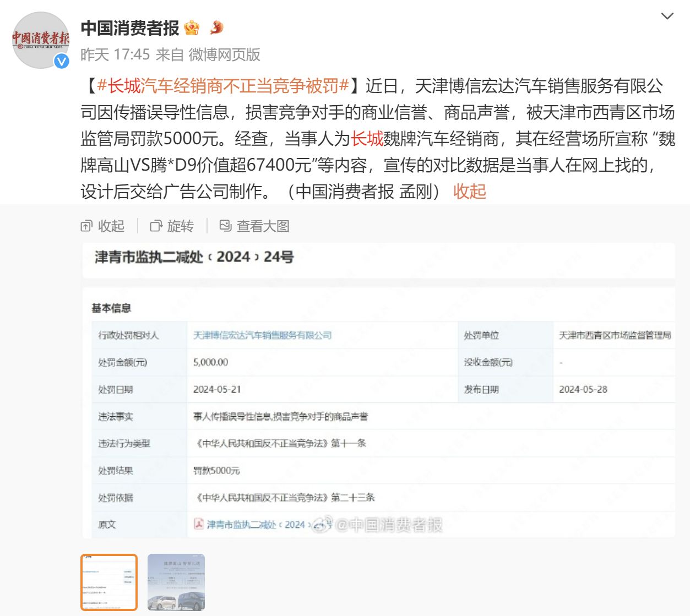This screenshot has height=616, width=690.
Task: Click the gold crown membership badge
Action: click(192, 27)
